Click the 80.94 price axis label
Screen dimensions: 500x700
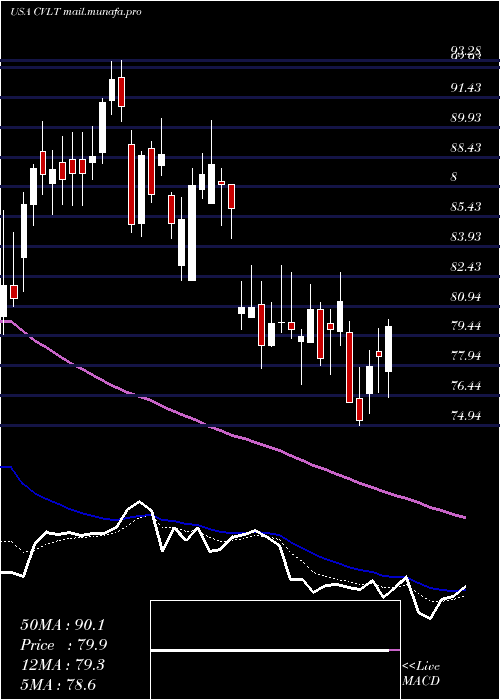click(x=466, y=296)
